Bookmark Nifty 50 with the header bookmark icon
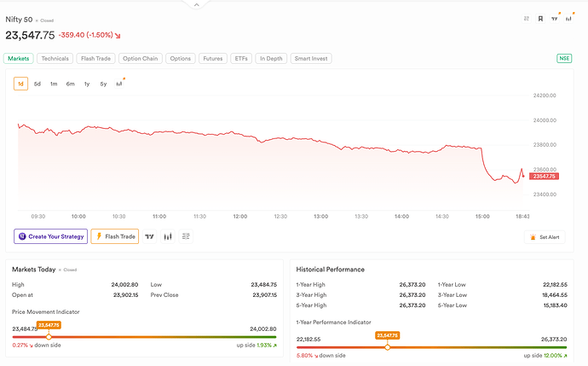The width and height of the screenshot is (588, 366). pyautogui.click(x=540, y=19)
